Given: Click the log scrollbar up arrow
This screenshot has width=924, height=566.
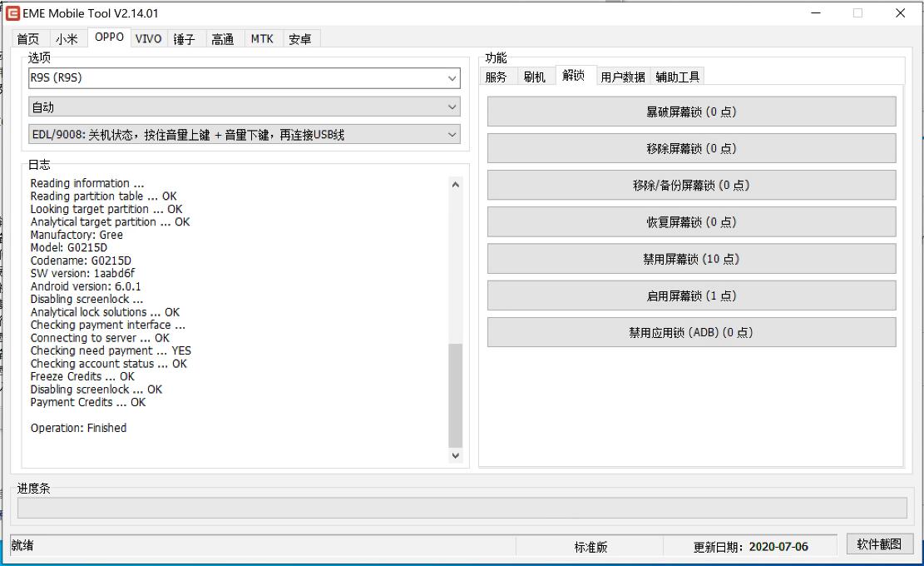Looking at the screenshot, I should click(x=455, y=185).
